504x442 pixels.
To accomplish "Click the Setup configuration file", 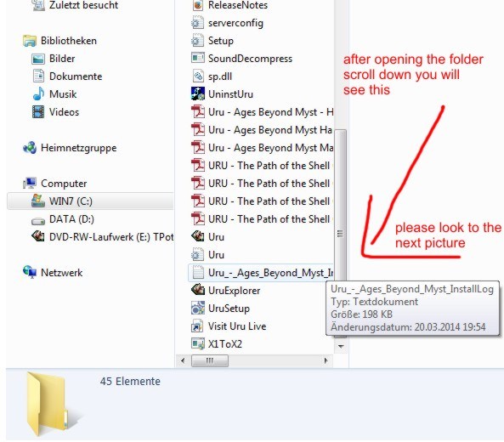I will pos(212,41).
